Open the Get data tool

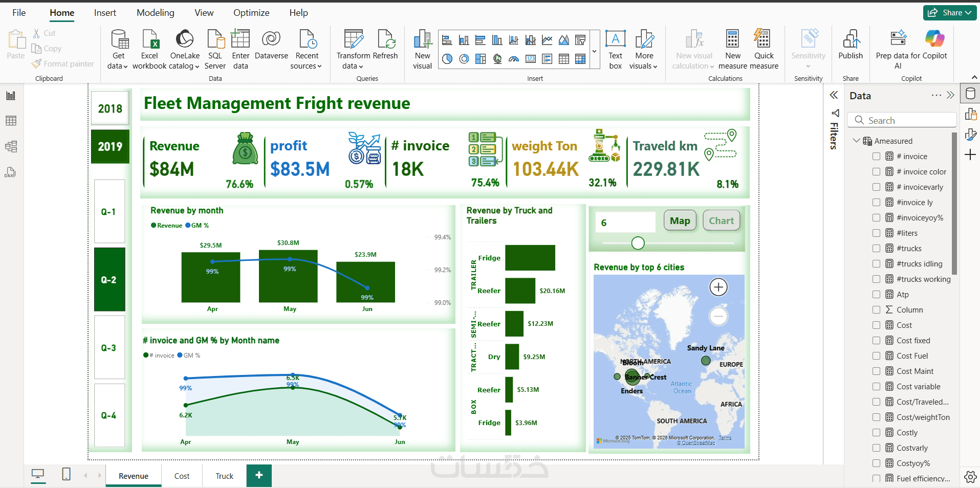[118, 50]
